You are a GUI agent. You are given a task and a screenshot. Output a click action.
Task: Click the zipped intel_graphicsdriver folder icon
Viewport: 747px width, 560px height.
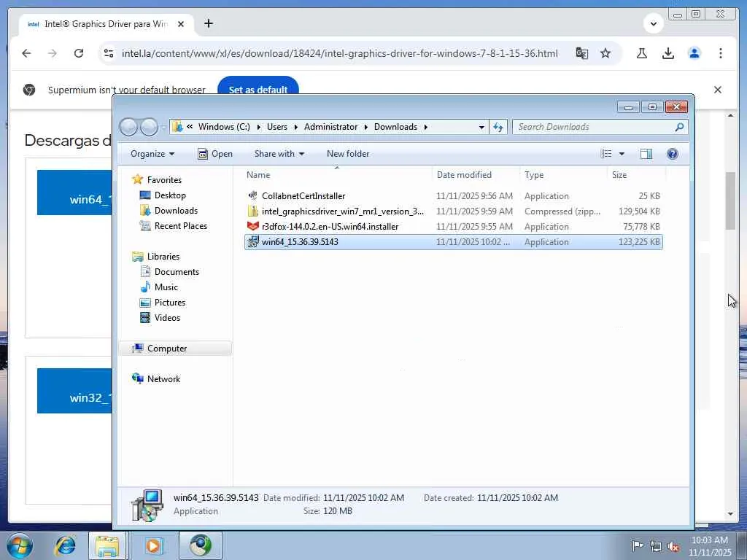pos(252,211)
